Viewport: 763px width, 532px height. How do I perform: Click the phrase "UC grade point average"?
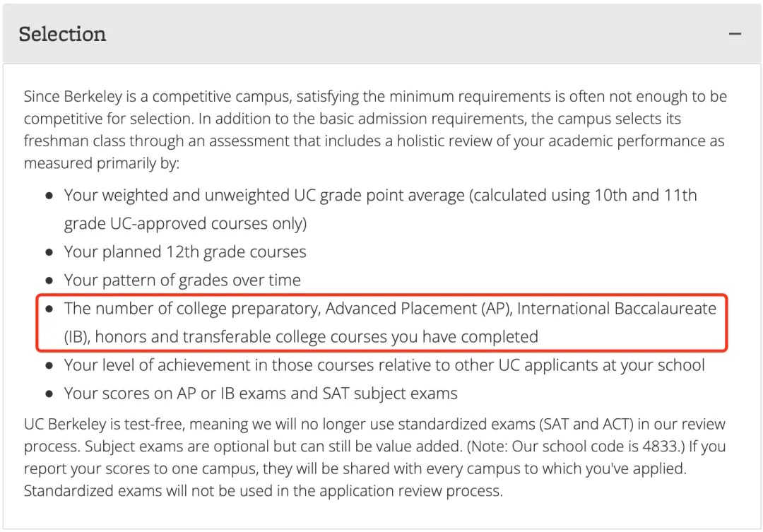click(x=378, y=196)
